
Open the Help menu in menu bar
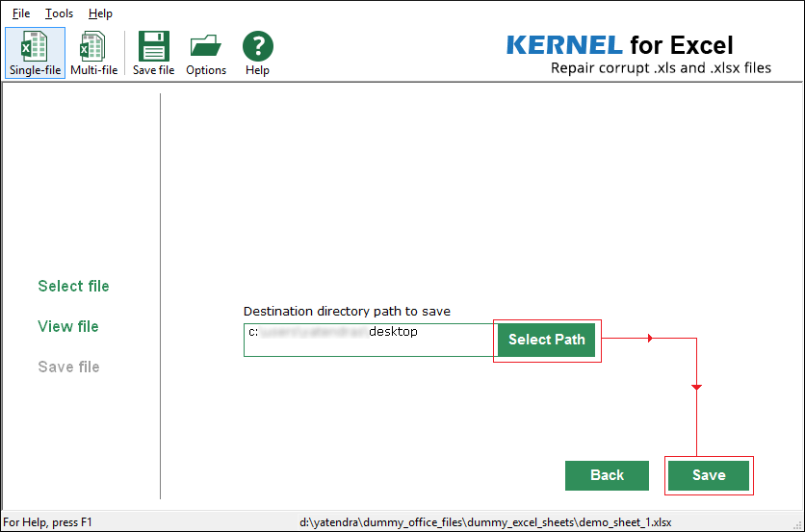coord(100,13)
